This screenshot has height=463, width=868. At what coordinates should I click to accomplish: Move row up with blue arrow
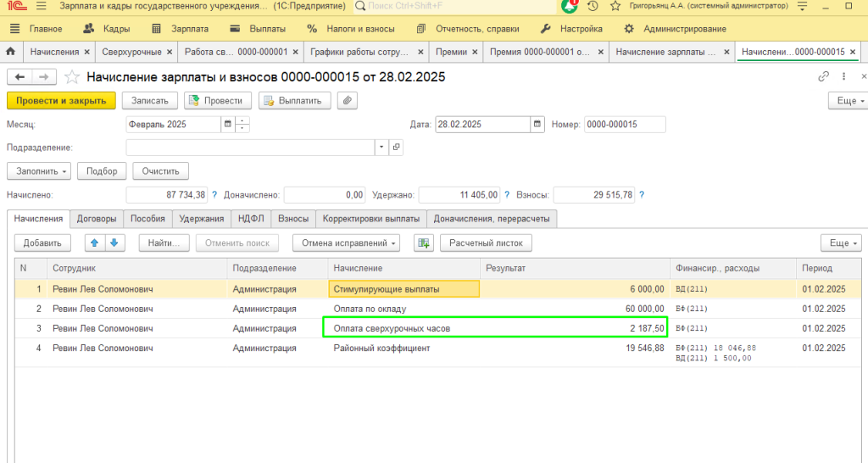(x=95, y=243)
